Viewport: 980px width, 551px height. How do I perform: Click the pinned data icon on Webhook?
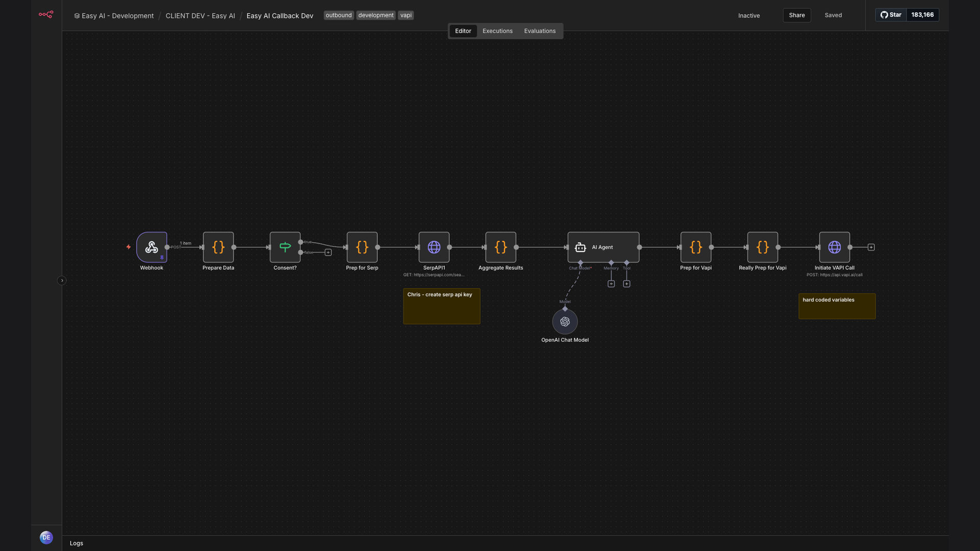pos(162,258)
